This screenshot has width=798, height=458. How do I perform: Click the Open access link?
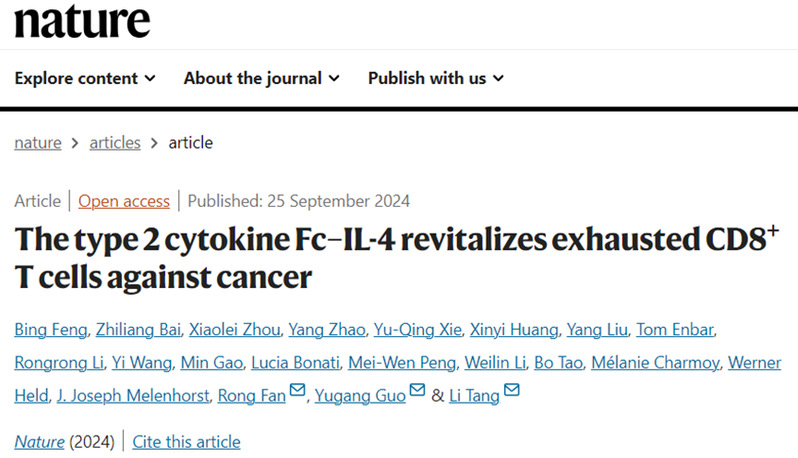[x=124, y=201]
